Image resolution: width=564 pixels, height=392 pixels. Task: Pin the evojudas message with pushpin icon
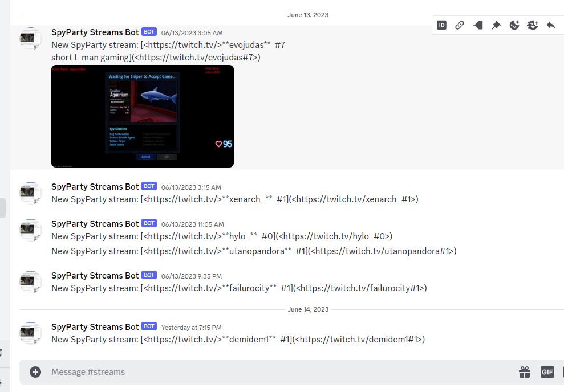pyautogui.click(x=496, y=25)
